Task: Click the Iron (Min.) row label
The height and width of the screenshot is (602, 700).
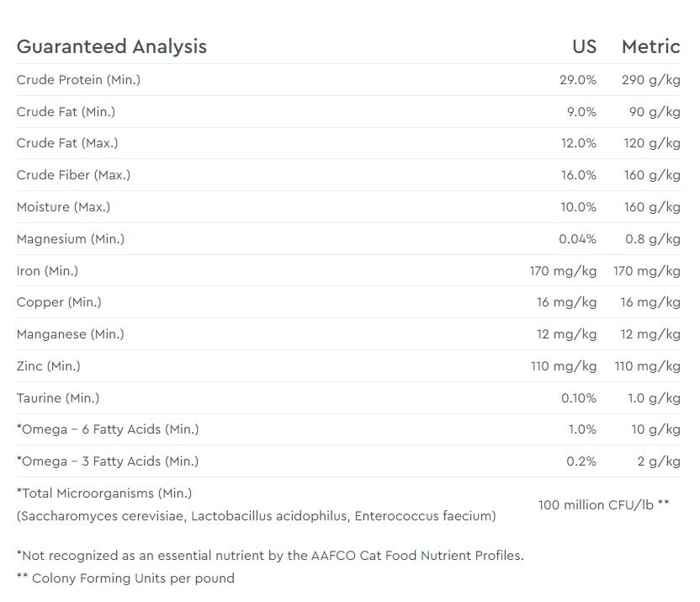Action: tap(47, 271)
